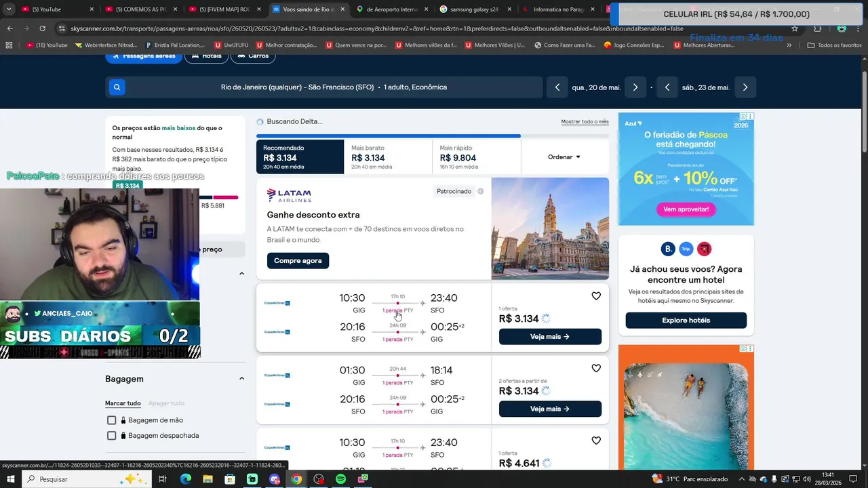868x488 pixels.
Task: Go to next return date after 23 de mai.
Action: [745, 87]
